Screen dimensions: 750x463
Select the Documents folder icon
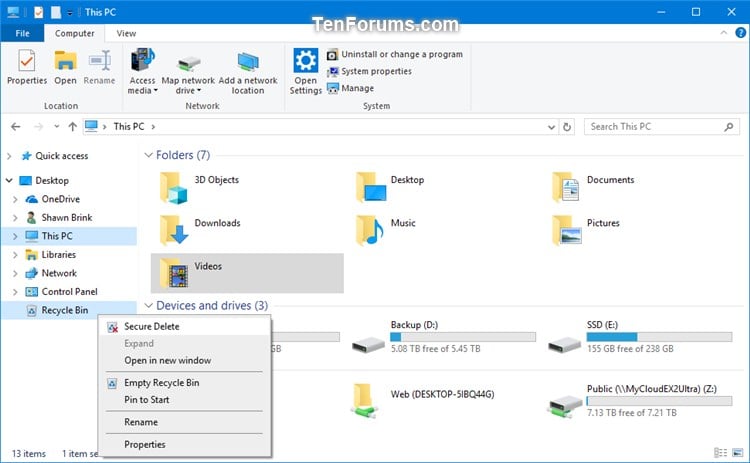[x=566, y=187]
